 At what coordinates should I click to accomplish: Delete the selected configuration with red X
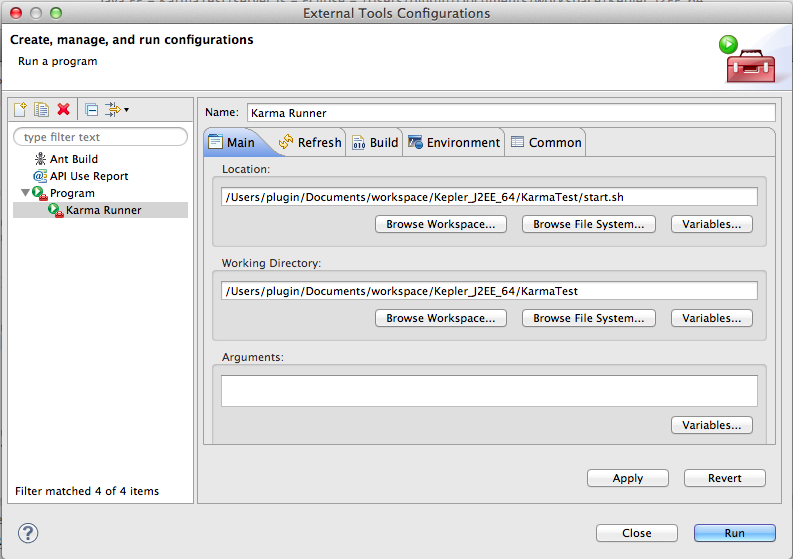63,109
